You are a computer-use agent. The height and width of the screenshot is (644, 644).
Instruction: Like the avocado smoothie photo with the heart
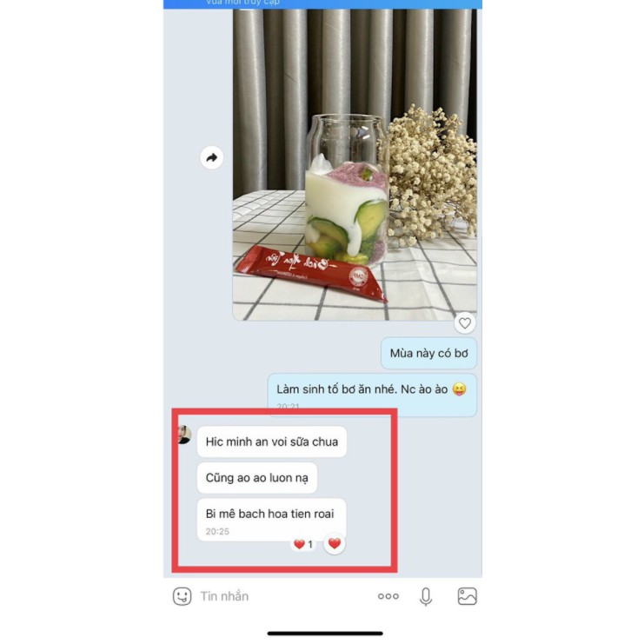pos(464,323)
